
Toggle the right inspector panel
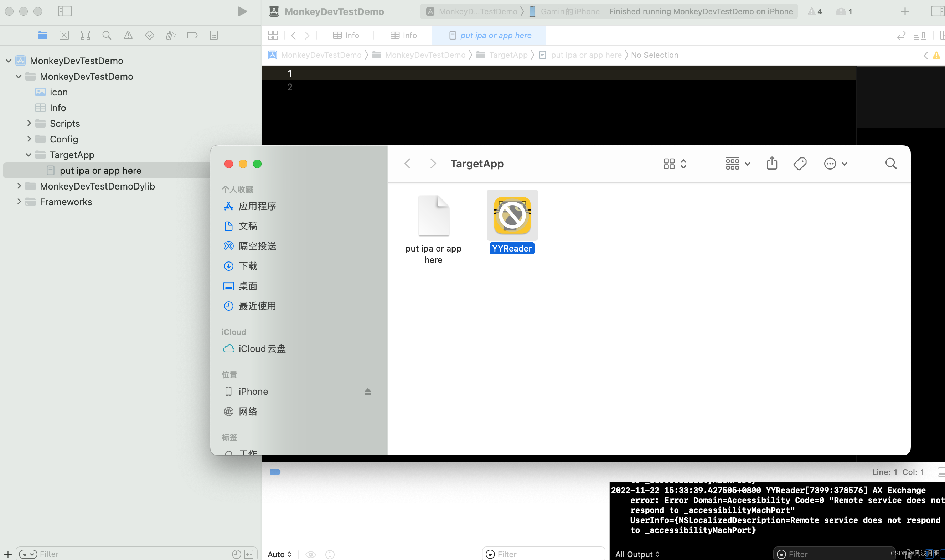click(x=938, y=11)
